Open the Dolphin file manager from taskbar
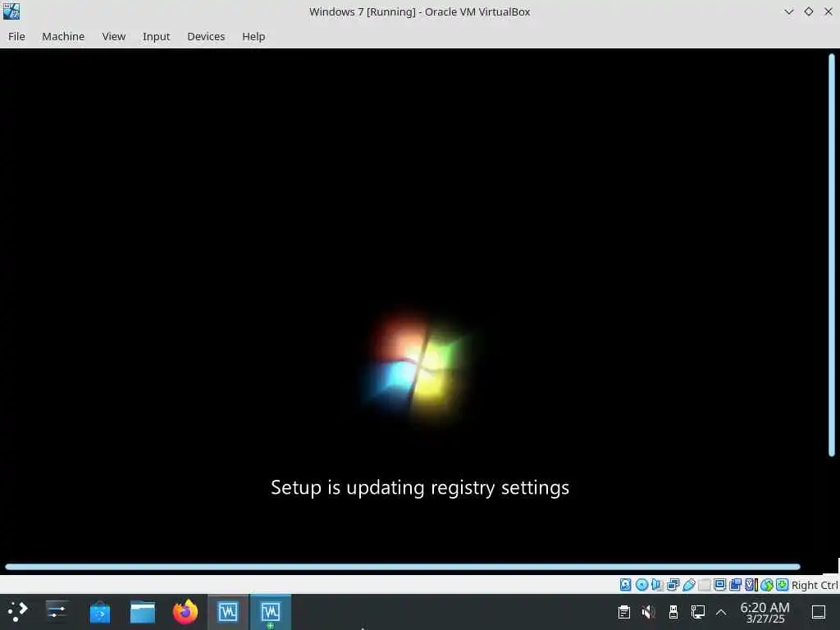The height and width of the screenshot is (630, 840). tap(143, 612)
